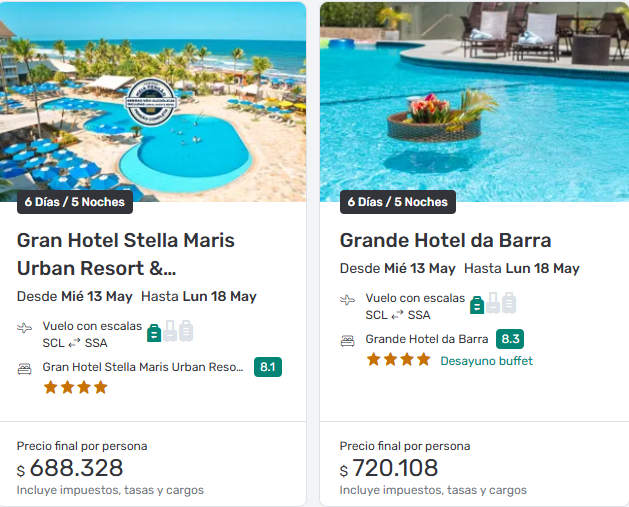Click the 6 Días / 5 Noches label on the Stella Maris photo
The image size is (629, 507).
coord(75,202)
